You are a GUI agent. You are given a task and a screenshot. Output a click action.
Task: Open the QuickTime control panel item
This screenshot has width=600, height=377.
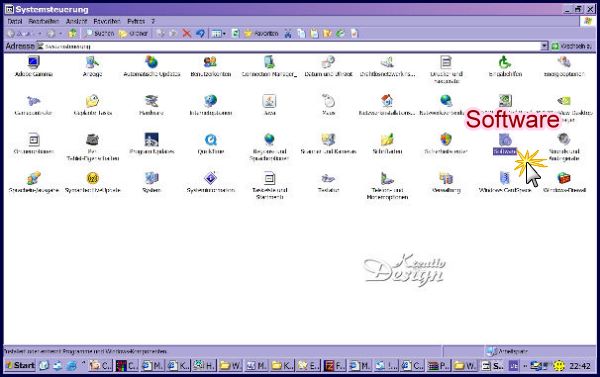pyautogui.click(x=210, y=144)
